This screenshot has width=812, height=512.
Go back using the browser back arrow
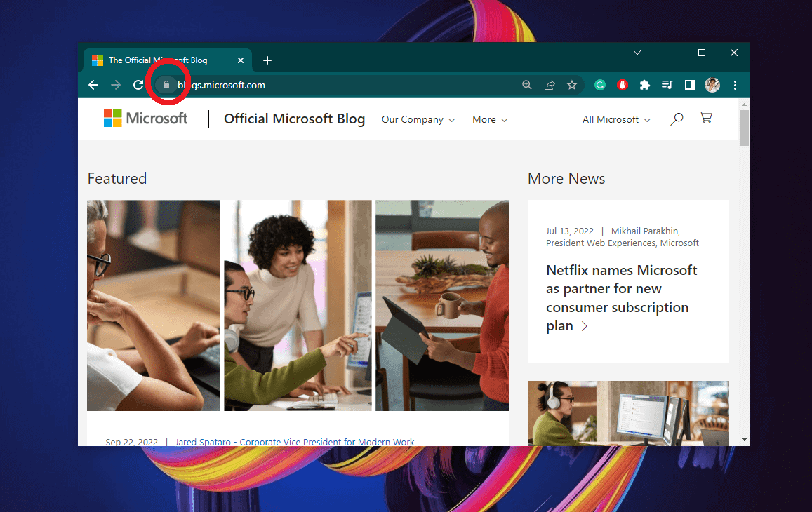click(93, 85)
